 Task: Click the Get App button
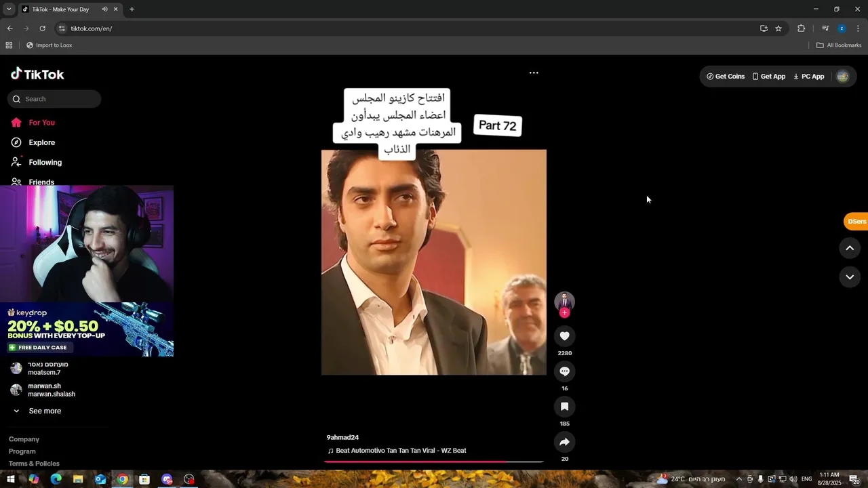point(769,77)
